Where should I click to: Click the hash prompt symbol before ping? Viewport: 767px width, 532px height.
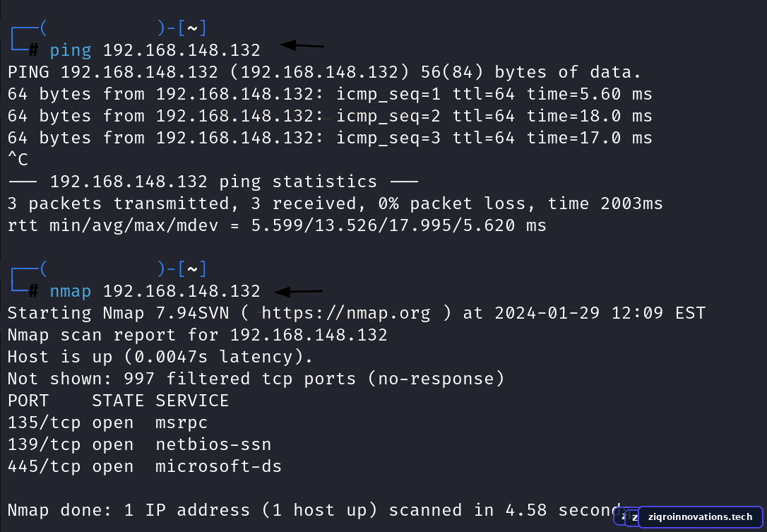pos(33,49)
